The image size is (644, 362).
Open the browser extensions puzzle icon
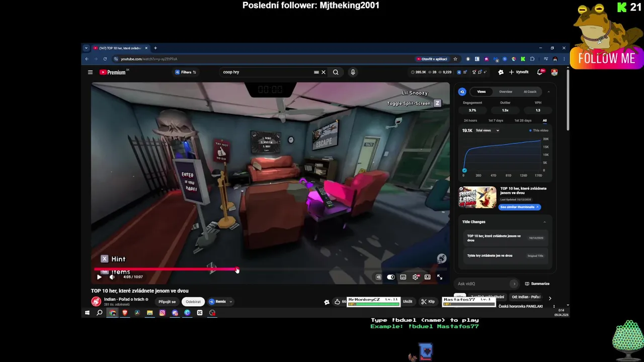click(x=532, y=59)
